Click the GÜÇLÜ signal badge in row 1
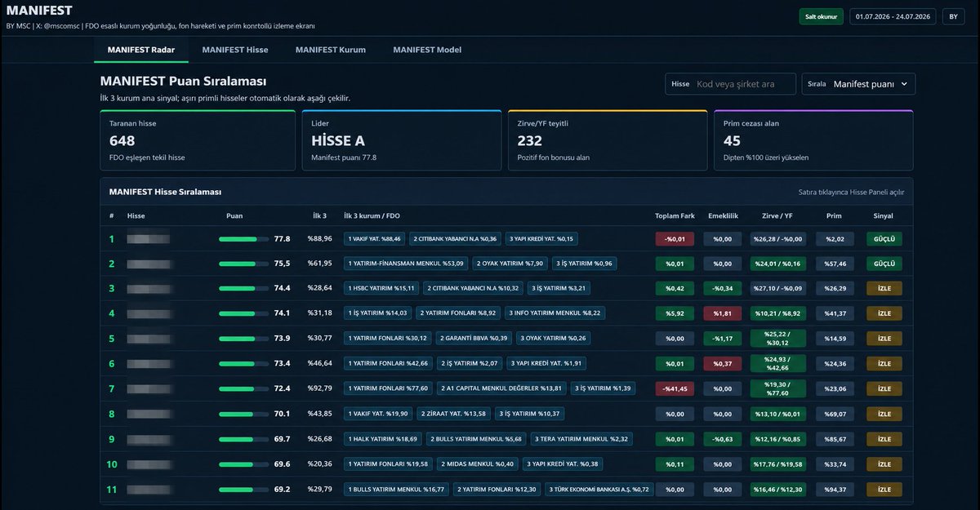The height and width of the screenshot is (510, 980). (x=884, y=239)
